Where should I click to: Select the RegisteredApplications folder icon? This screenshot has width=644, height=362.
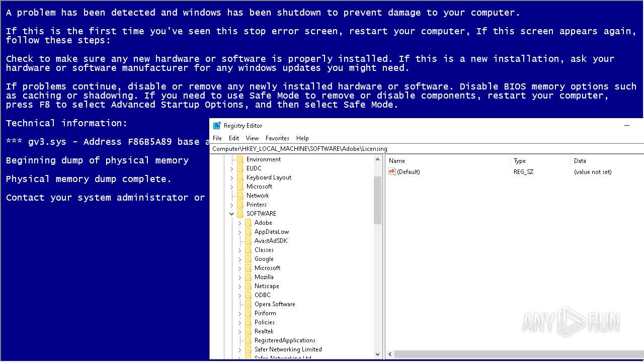tap(248, 340)
